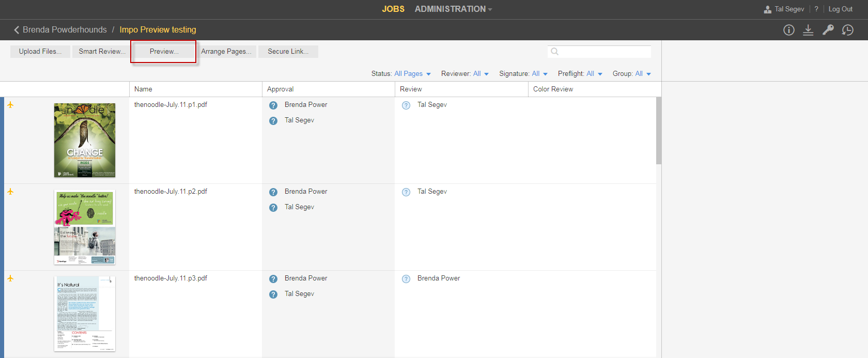Expand the Status All Pages filter

(412, 74)
